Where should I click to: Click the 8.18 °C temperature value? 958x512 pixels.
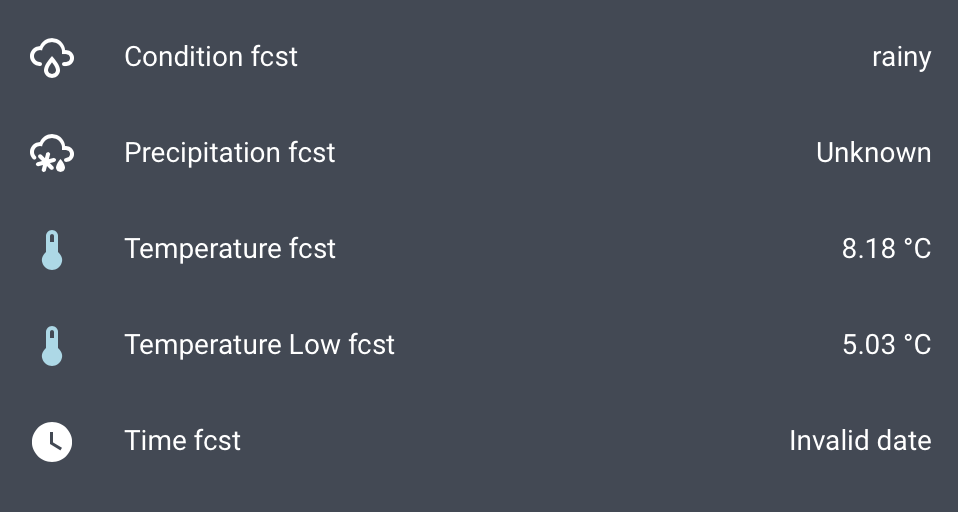tap(886, 249)
